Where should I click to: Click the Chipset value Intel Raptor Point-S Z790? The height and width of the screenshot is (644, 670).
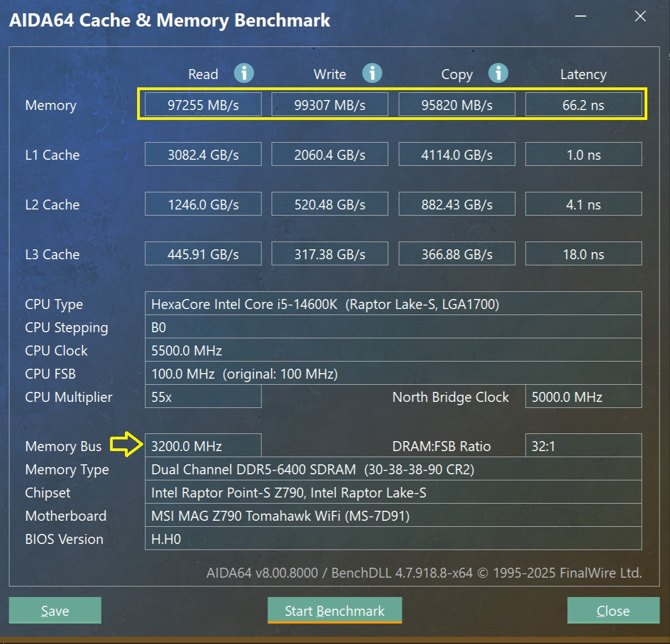pyautogui.click(x=393, y=492)
